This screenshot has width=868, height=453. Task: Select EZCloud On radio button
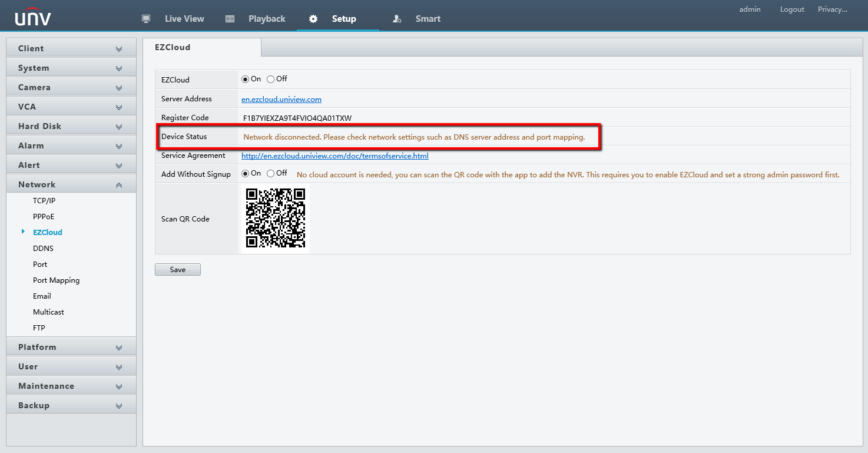[x=246, y=79]
